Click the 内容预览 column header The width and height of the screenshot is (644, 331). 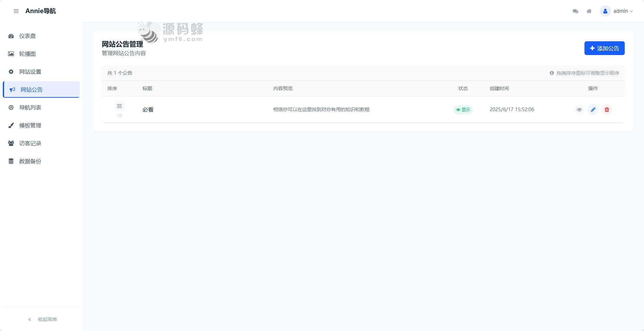283,88
